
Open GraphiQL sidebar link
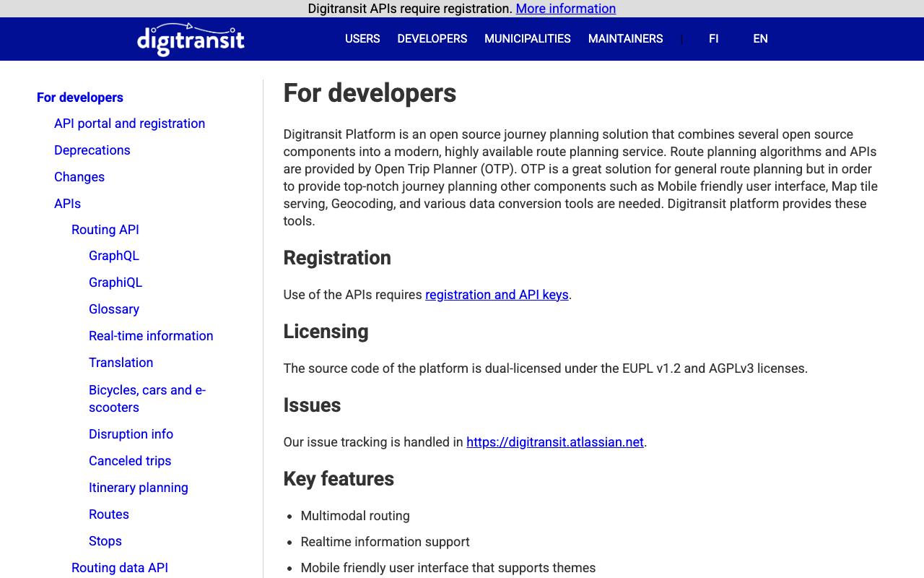point(115,282)
